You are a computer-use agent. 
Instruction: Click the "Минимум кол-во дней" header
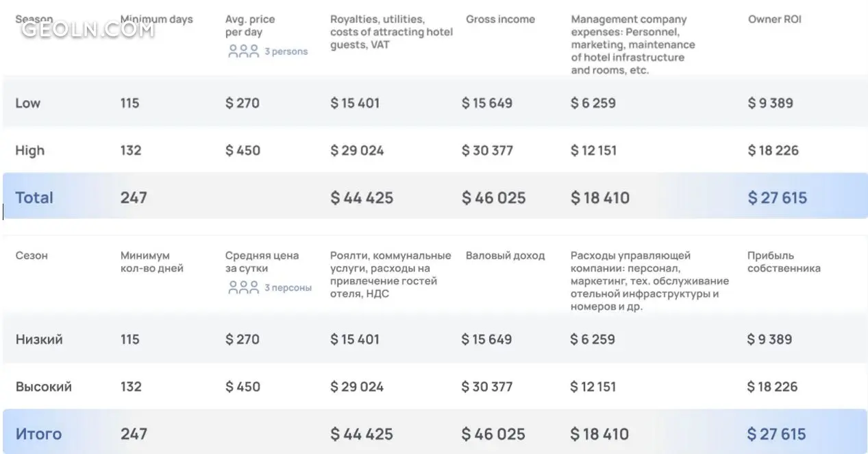point(152,262)
